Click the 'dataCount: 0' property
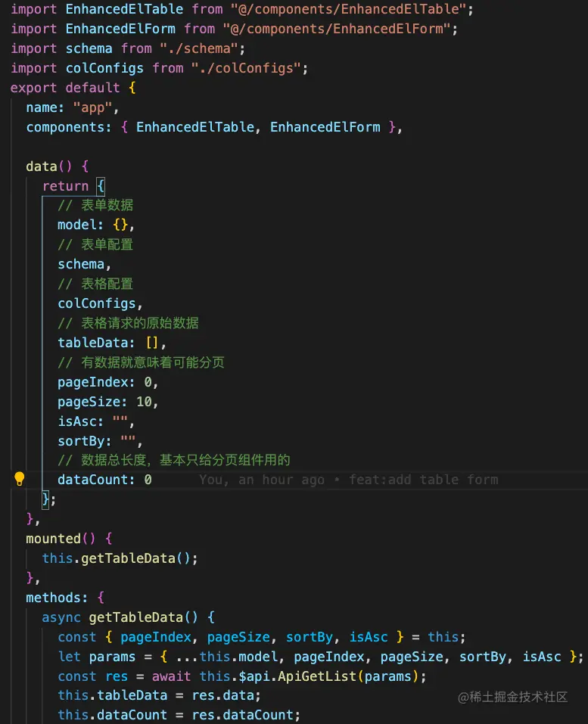 coord(104,480)
